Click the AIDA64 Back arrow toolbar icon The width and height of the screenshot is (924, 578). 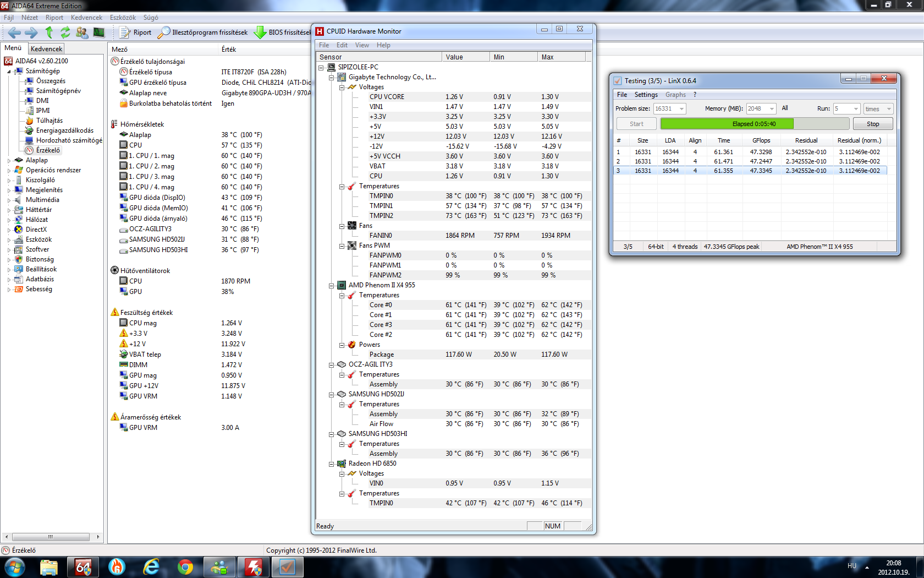pos(15,32)
